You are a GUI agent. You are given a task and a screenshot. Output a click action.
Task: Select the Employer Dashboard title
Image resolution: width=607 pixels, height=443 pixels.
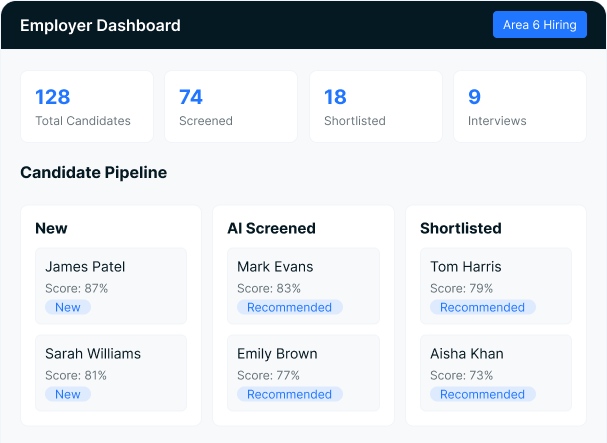pyautogui.click(x=100, y=26)
